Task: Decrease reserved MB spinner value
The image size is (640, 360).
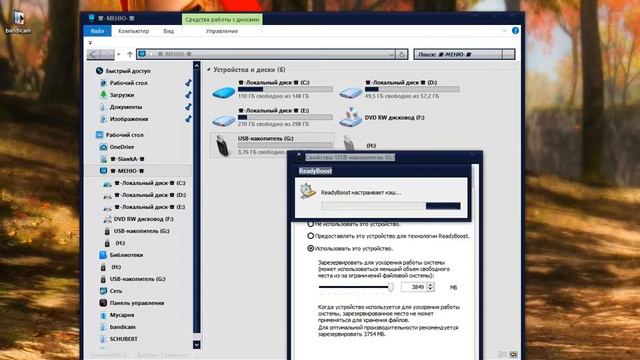Action: pos(430,289)
